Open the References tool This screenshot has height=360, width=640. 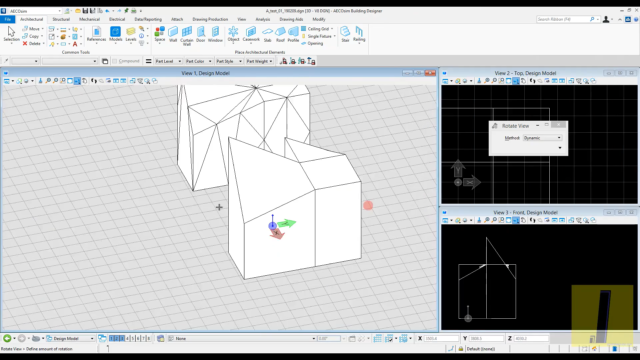point(96,34)
